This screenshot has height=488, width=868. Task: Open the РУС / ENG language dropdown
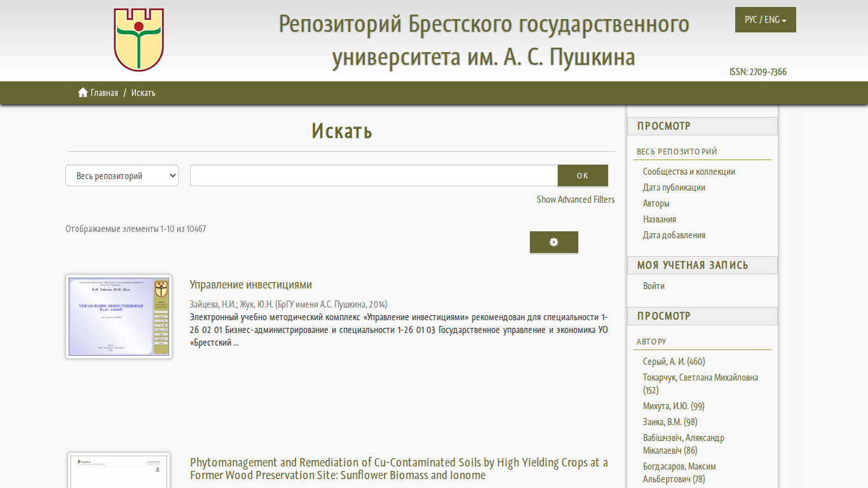click(766, 20)
